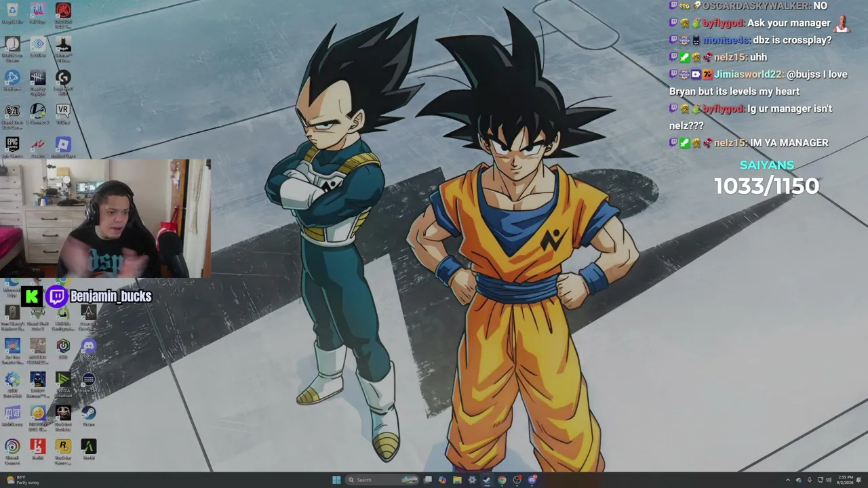Open Google Chrome from the taskbar

(x=502, y=480)
